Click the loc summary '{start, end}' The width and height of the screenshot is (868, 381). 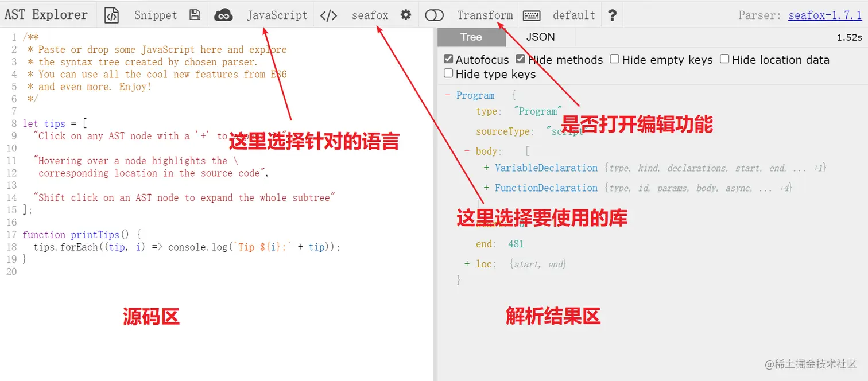coord(537,264)
